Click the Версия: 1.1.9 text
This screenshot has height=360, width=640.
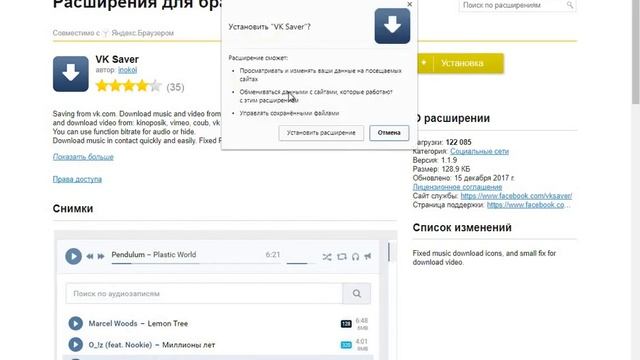click(x=435, y=160)
